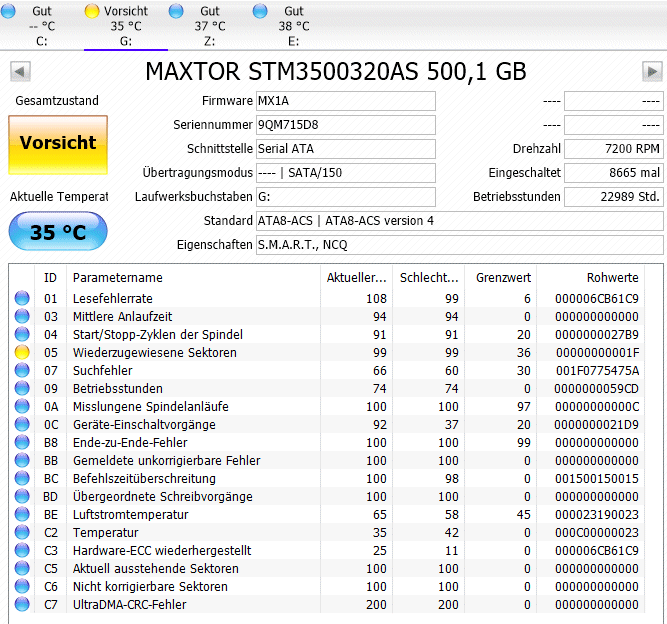667x624 pixels.
Task: Click raw value 00000000001F
Action: tap(597, 353)
